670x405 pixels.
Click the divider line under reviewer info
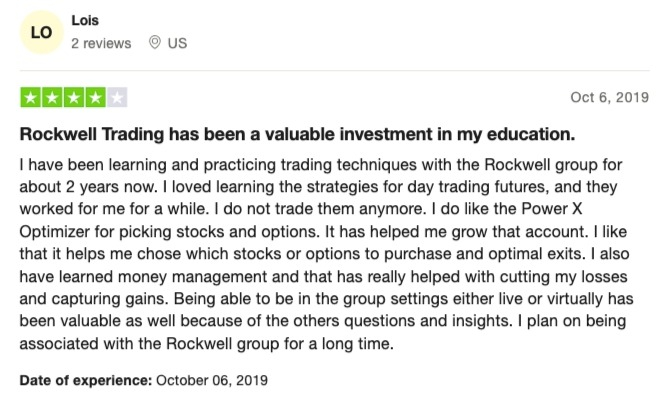tap(335, 70)
